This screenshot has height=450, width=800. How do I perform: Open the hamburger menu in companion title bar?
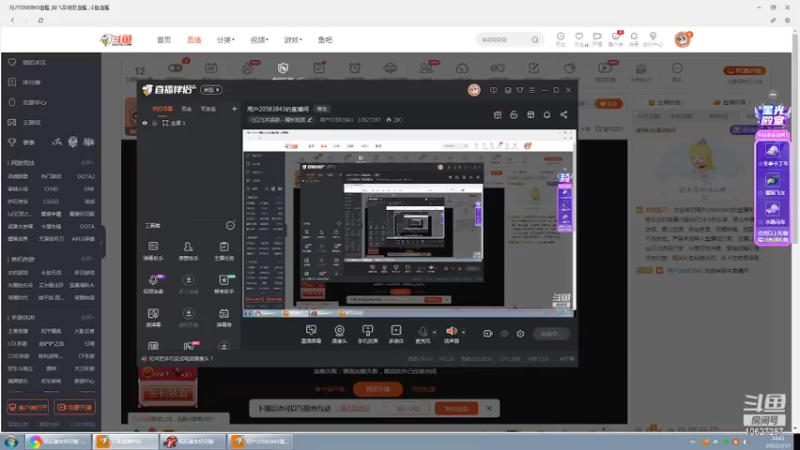532,90
